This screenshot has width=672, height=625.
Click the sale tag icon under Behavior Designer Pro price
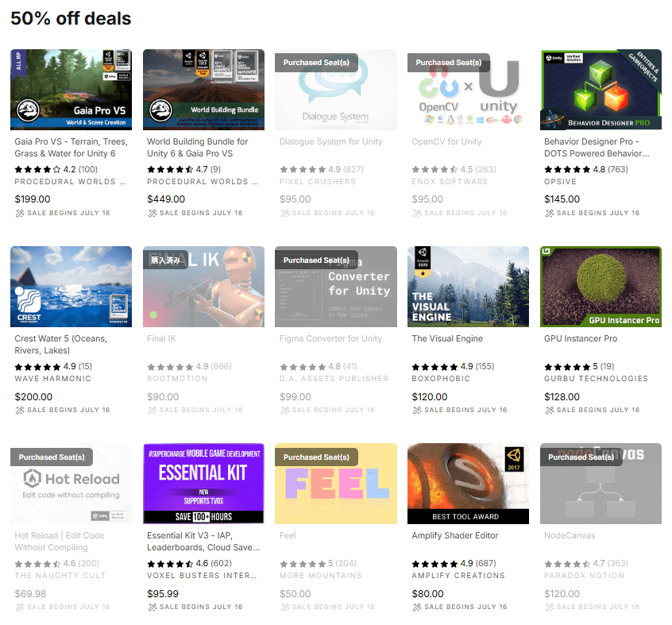(x=550, y=214)
